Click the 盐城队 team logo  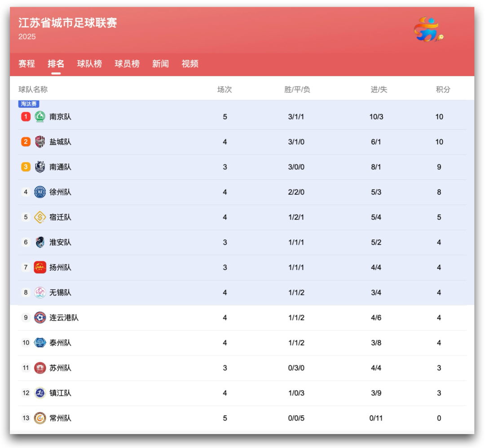click(40, 141)
